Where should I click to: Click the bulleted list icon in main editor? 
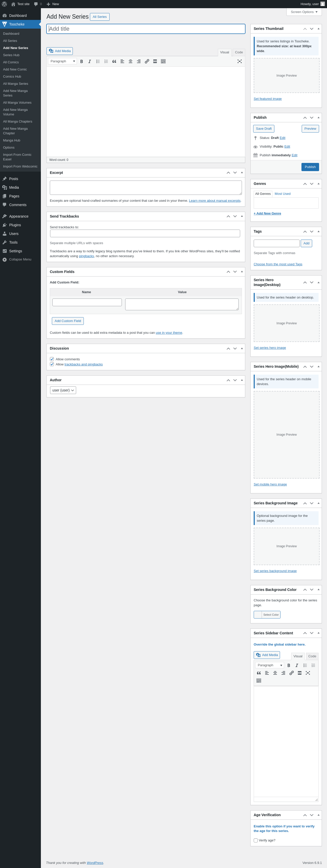tap(98, 61)
